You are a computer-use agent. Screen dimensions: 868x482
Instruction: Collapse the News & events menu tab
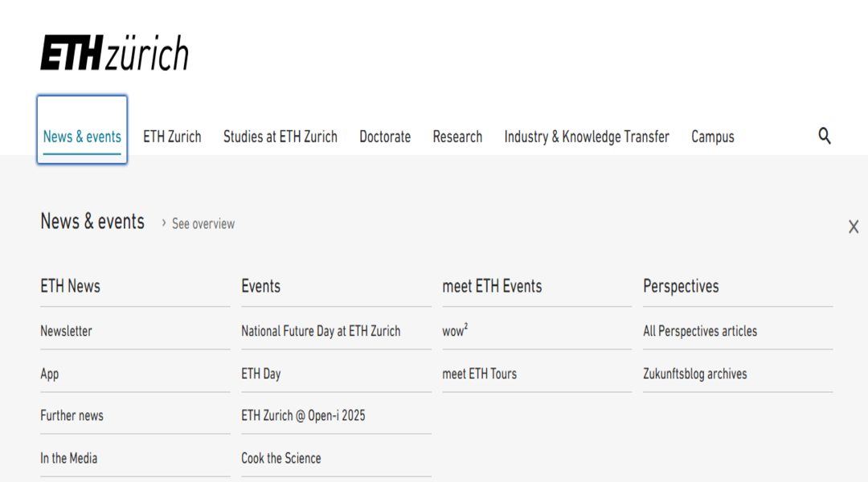tap(82, 137)
